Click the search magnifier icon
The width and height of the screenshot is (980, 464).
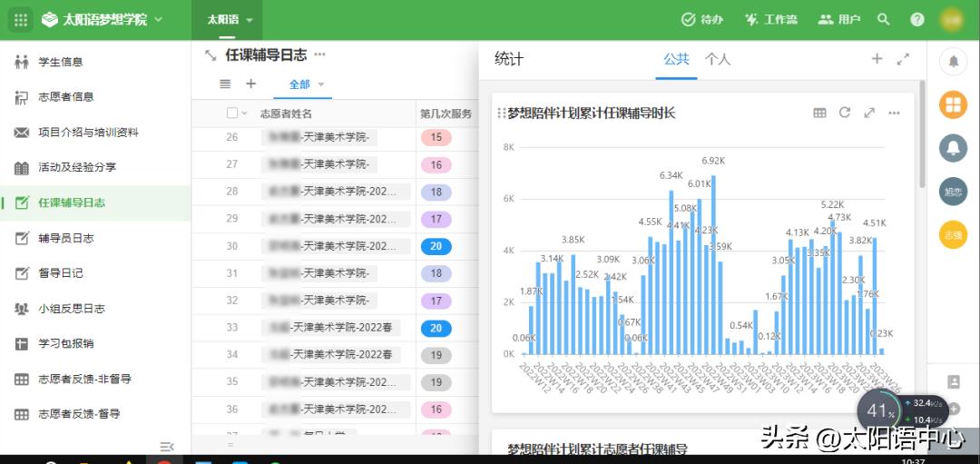tap(883, 20)
